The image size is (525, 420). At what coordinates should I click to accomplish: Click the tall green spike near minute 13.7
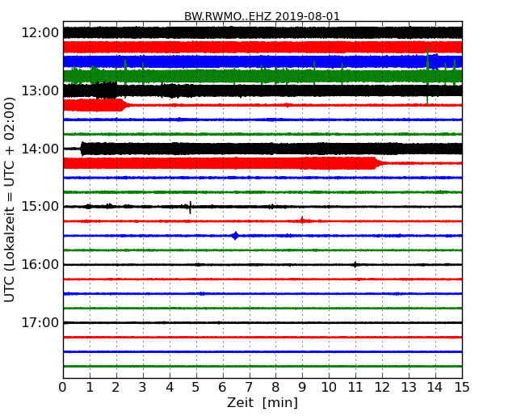(x=427, y=75)
